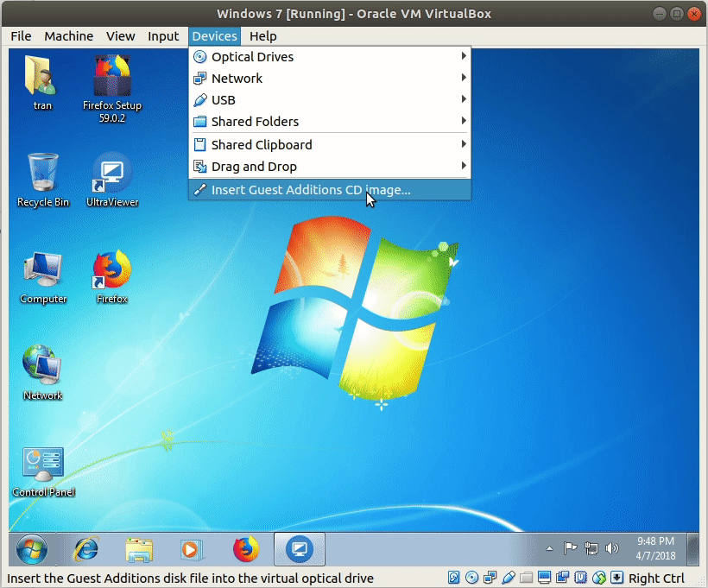
Task: Open the display status icon
Action: tap(544, 578)
